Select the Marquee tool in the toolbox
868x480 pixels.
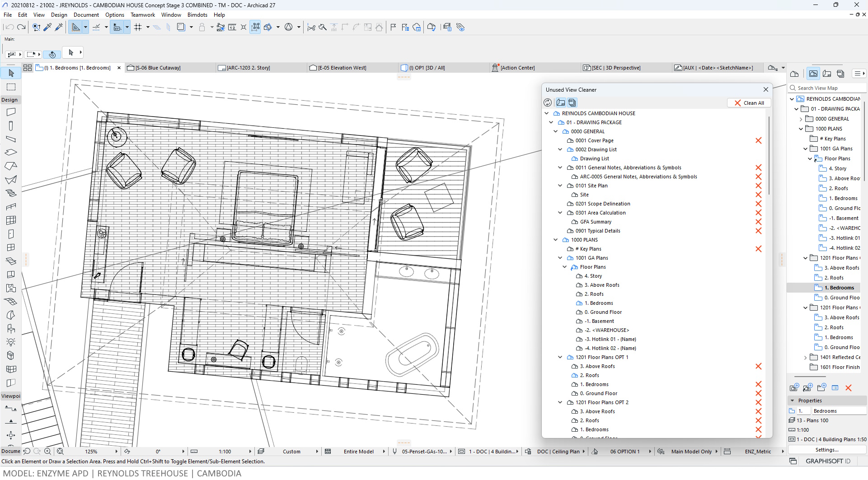[x=11, y=87]
